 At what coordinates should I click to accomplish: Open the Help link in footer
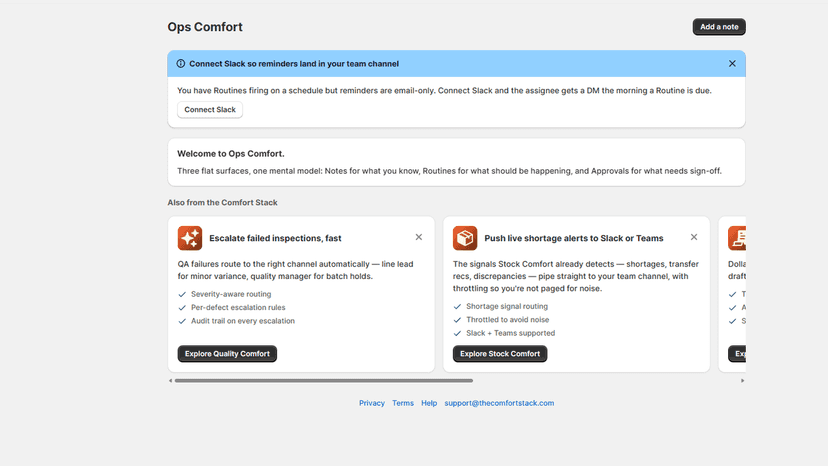coord(429,403)
